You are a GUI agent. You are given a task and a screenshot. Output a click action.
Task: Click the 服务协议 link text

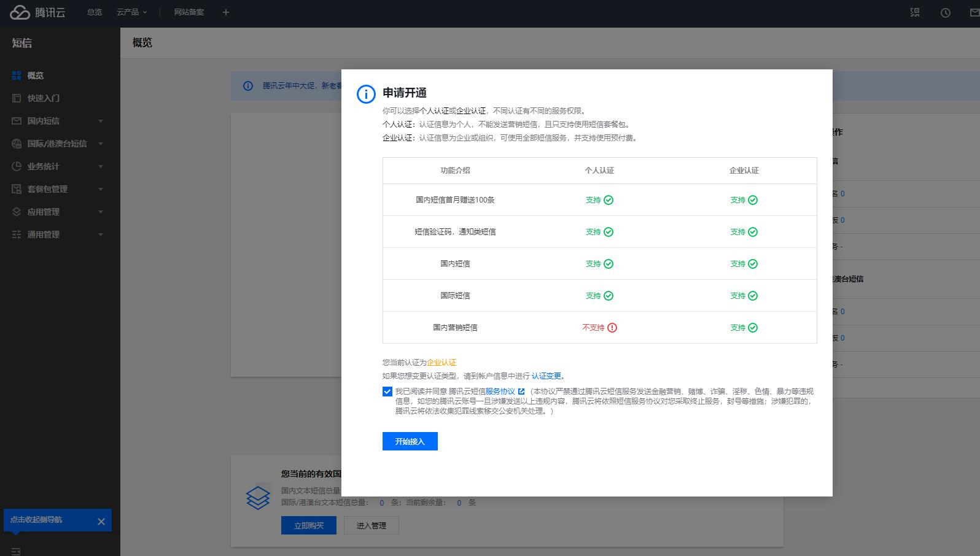pyautogui.click(x=500, y=392)
